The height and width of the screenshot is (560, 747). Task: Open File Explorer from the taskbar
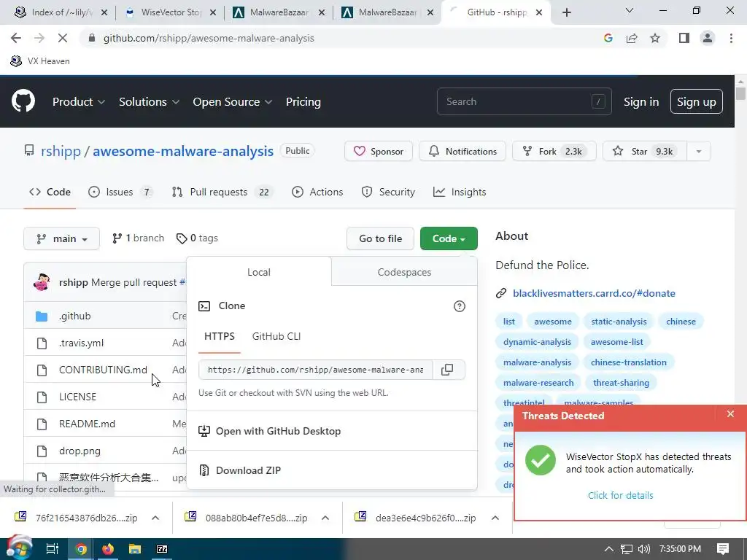135,549
